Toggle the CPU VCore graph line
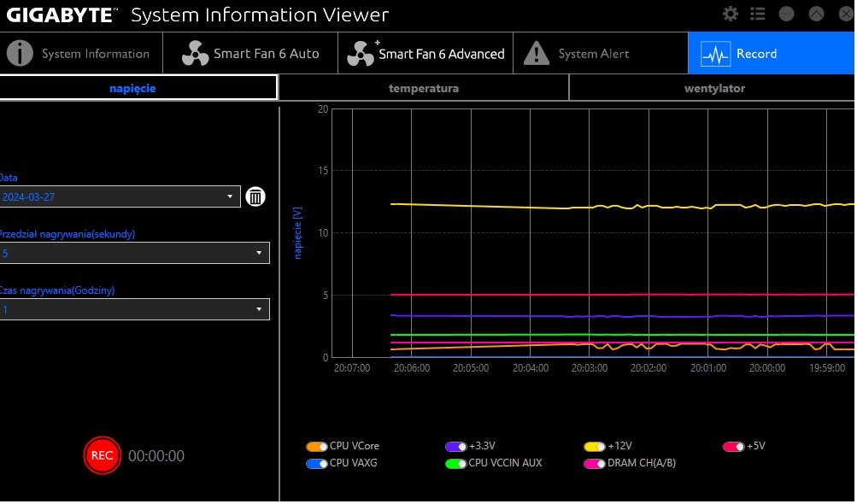Viewport: 857px width, 504px height. pyautogui.click(x=316, y=447)
